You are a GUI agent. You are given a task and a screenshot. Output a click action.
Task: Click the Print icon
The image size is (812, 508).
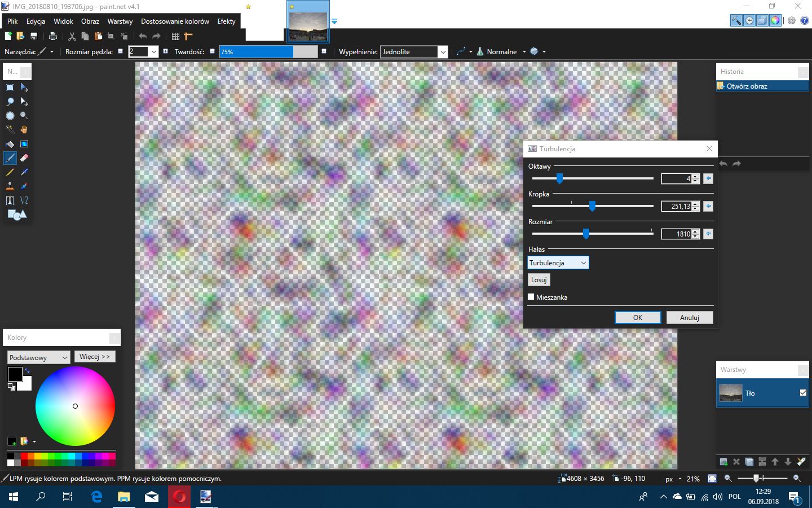[53, 36]
